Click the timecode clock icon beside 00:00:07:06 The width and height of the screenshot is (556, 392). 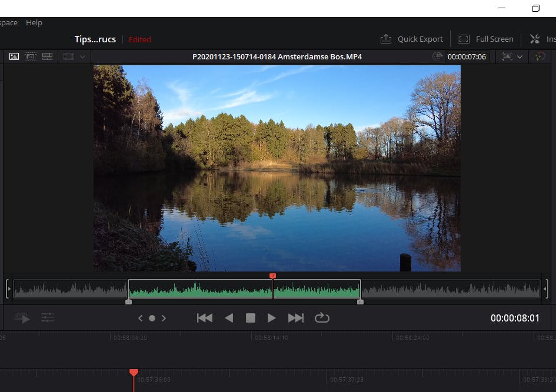click(x=437, y=56)
